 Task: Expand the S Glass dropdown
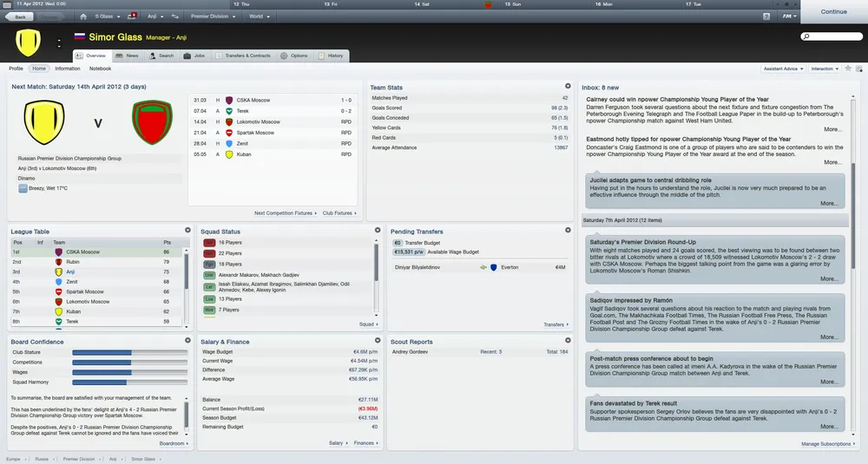[x=108, y=16]
